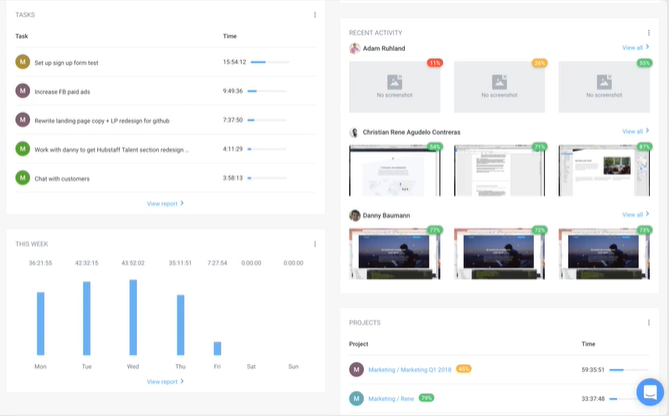View all activity for Danny Baumann
This screenshot has height=416, width=669.
[636, 214]
